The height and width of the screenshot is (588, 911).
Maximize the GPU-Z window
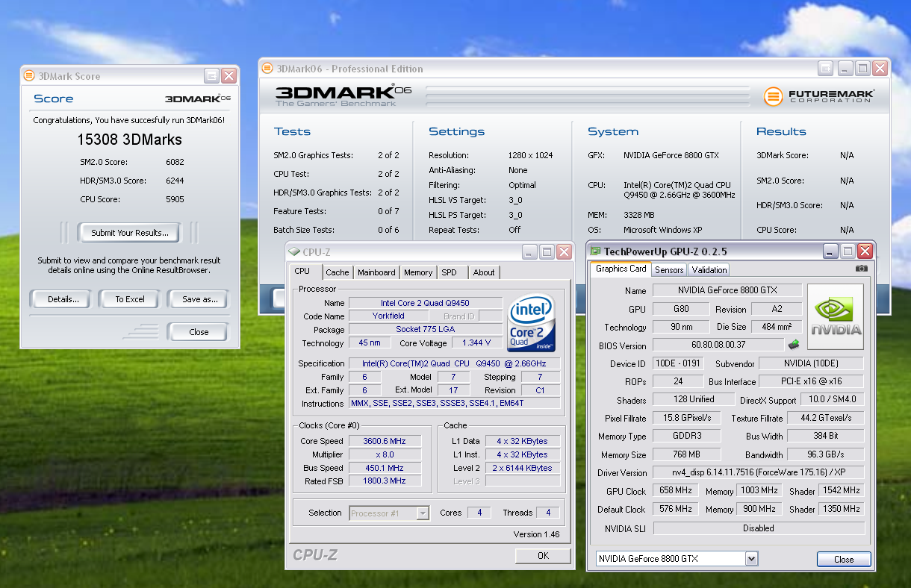tap(848, 251)
